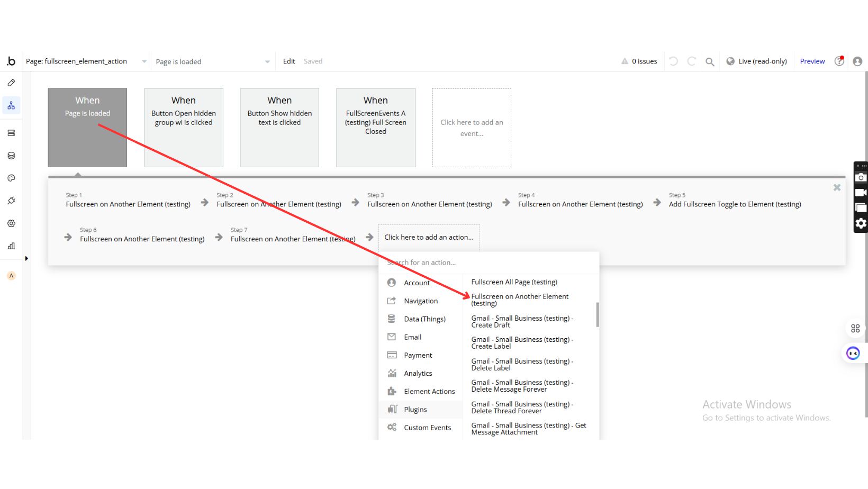This screenshot has width=868, height=489.
Task: Select the Element Actions category
Action: (421, 392)
